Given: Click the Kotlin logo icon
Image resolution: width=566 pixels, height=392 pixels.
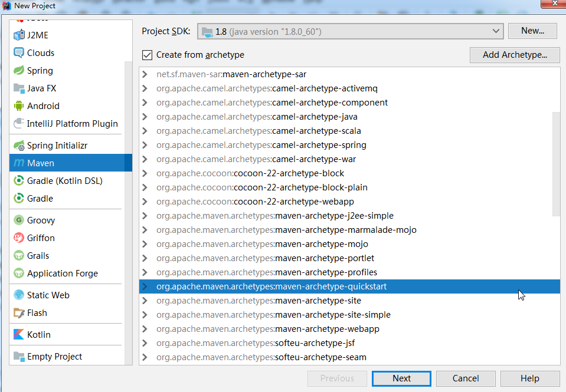Looking at the screenshot, I should [19, 334].
